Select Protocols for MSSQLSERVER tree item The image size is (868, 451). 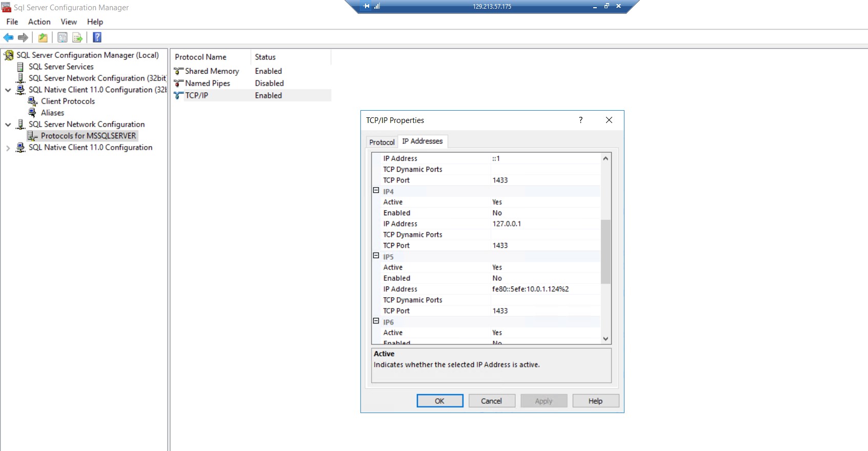pos(88,136)
